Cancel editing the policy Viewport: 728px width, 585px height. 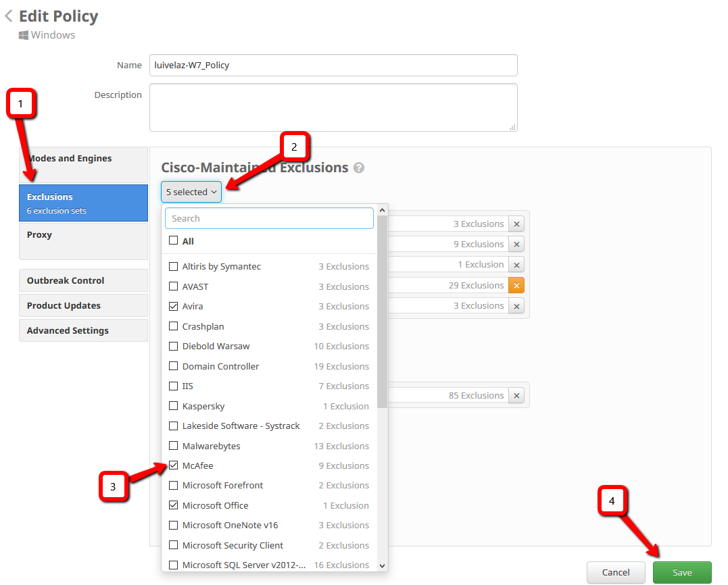coord(616,572)
